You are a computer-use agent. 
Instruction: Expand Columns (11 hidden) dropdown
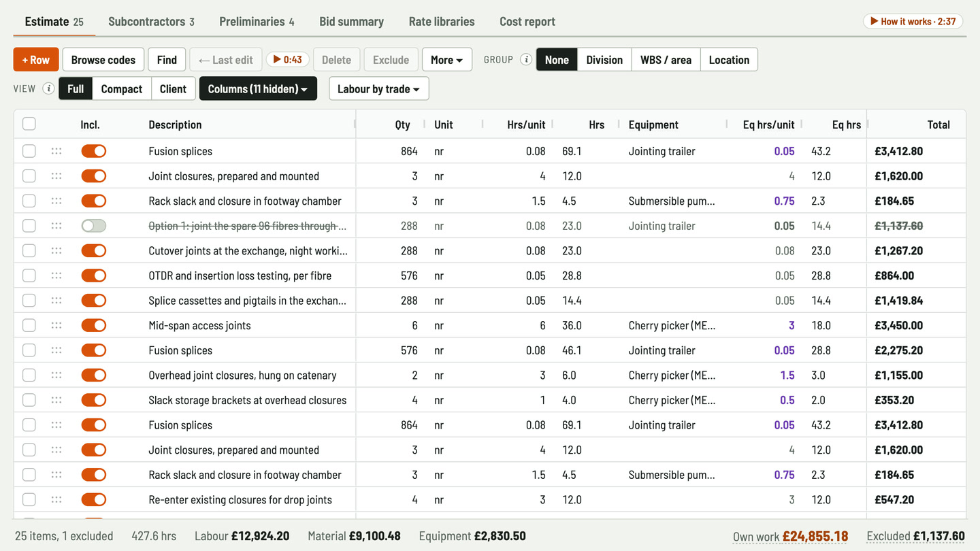point(258,88)
